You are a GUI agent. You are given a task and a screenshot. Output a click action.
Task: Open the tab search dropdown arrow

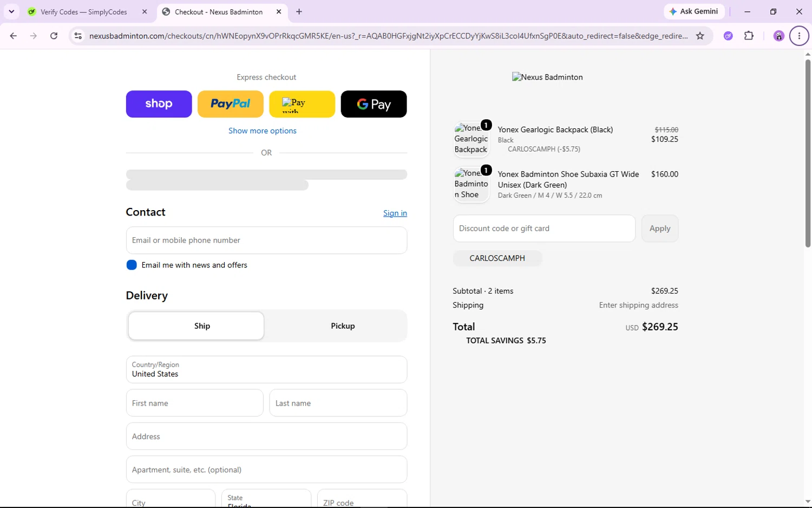tap(11, 11)
